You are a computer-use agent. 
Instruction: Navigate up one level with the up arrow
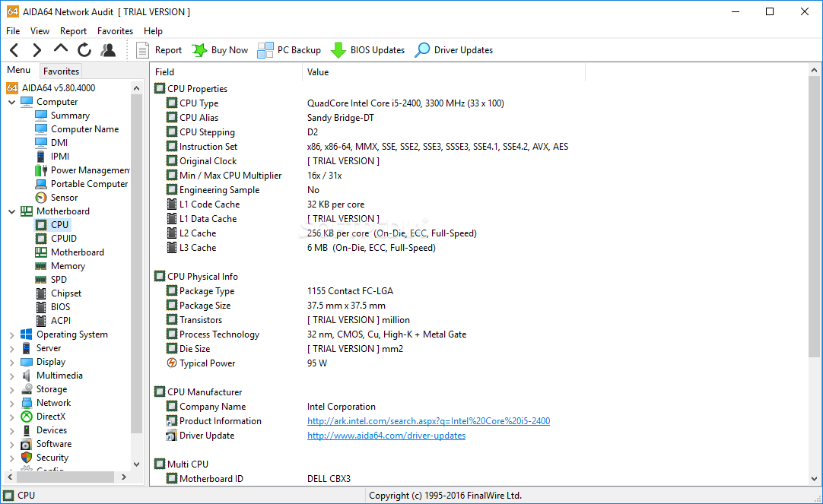pyautogui.click(x=61, y=49)
